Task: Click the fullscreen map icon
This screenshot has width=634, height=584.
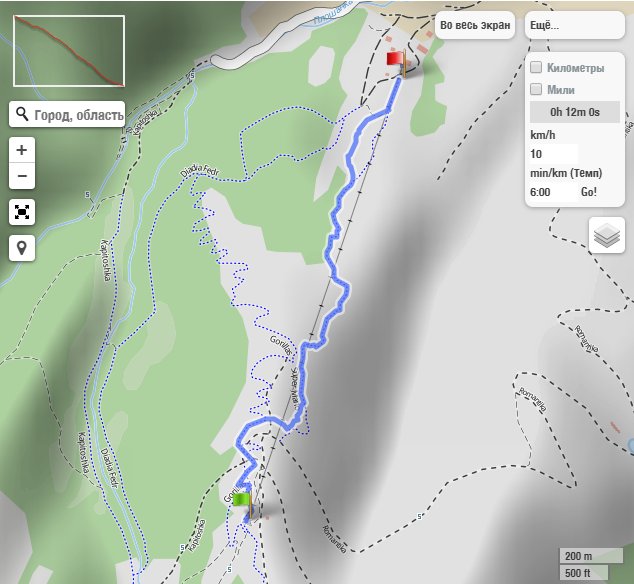Action: point(22,212)
